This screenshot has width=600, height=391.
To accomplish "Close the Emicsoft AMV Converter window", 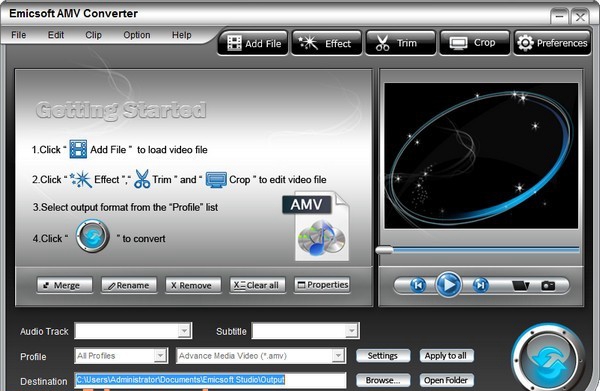I will pos(580,17).
